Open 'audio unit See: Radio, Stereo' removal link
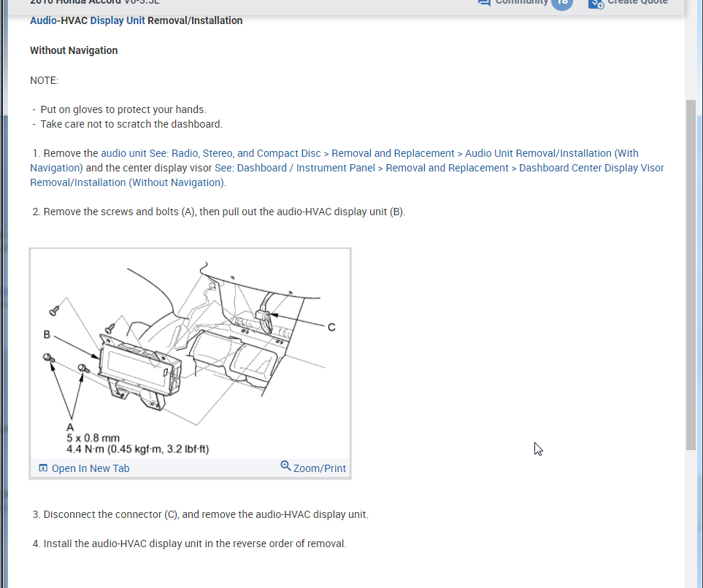This screenshot has height=588, width=703. [334, 160]
